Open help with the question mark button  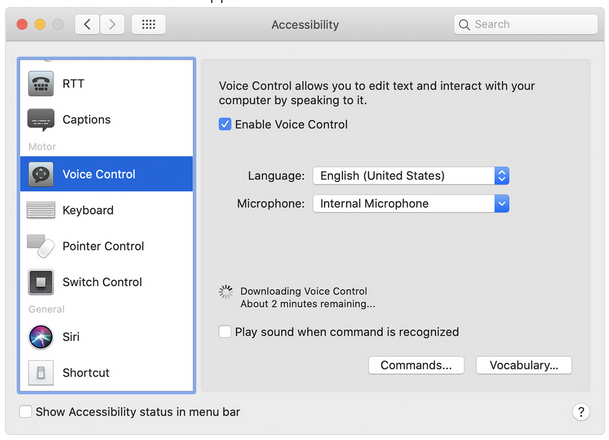[x=581, y=412]
